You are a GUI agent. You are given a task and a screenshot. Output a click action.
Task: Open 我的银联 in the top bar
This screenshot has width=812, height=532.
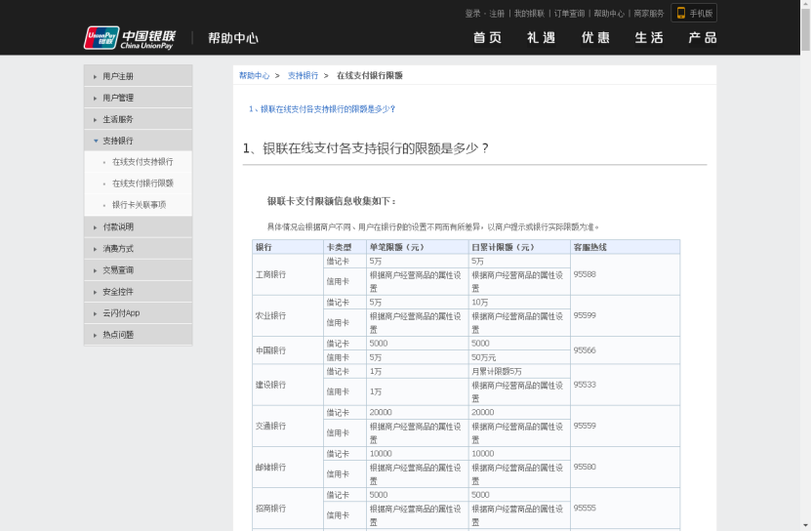coord(529,14)
